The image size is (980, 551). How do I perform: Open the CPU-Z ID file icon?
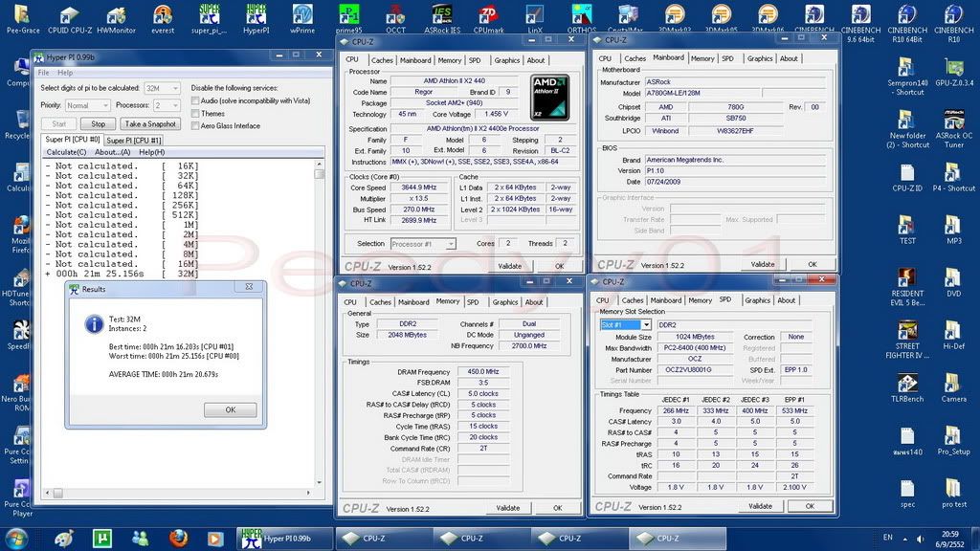pos(907,177)
